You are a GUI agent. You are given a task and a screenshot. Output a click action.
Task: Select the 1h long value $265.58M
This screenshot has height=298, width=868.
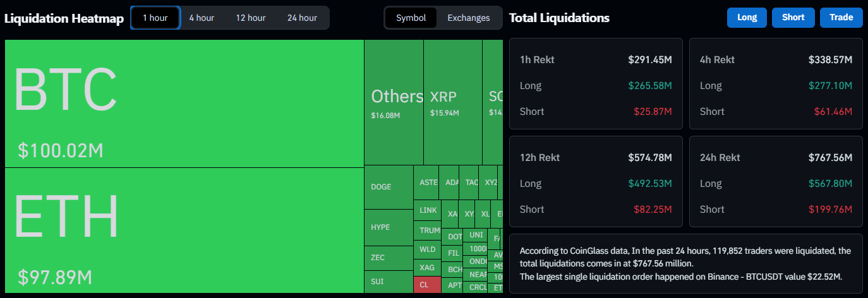click(650, 85)
